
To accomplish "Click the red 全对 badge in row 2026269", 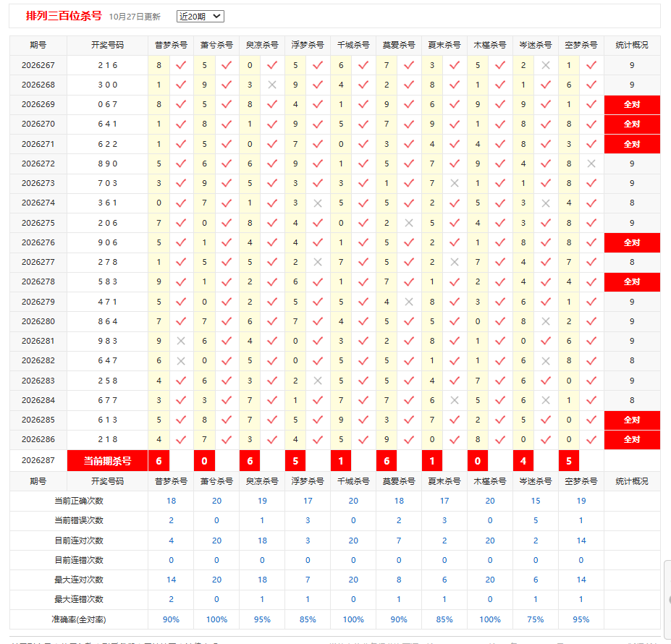I will point(632,104).
